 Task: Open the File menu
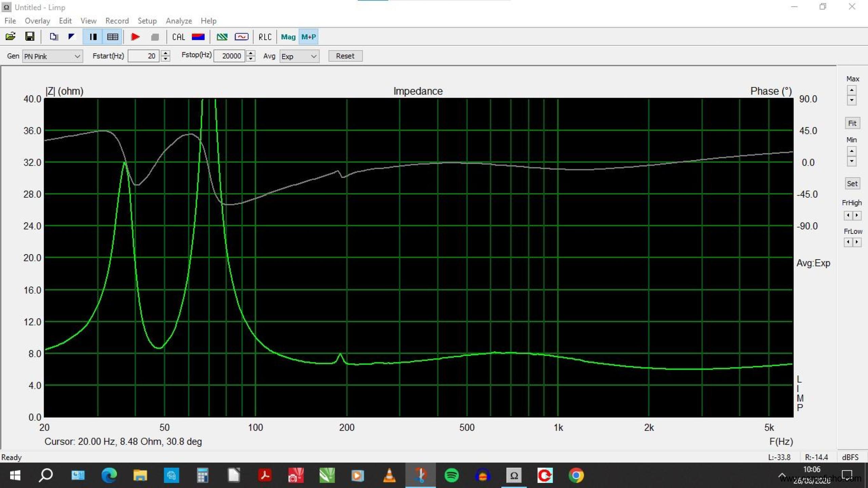(10, 21)
